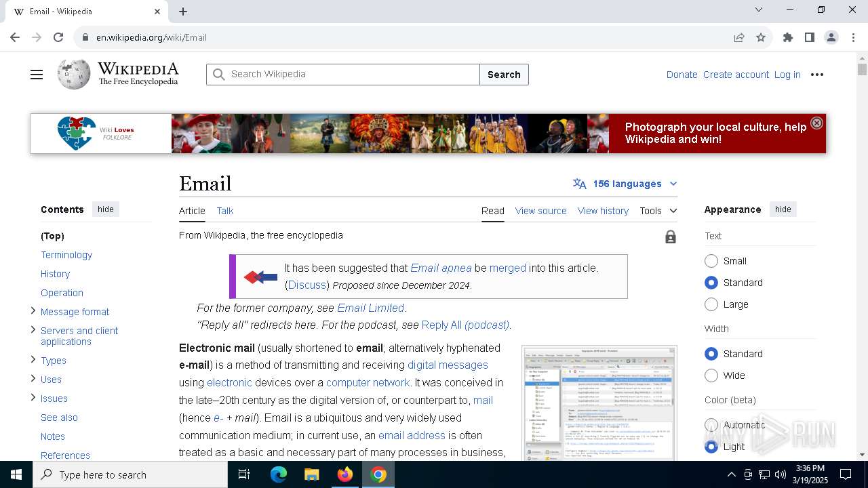The width and height of the screenshot is (868, 488).
Task: Hide the Contents sidebar
Action: click(106, 209)
